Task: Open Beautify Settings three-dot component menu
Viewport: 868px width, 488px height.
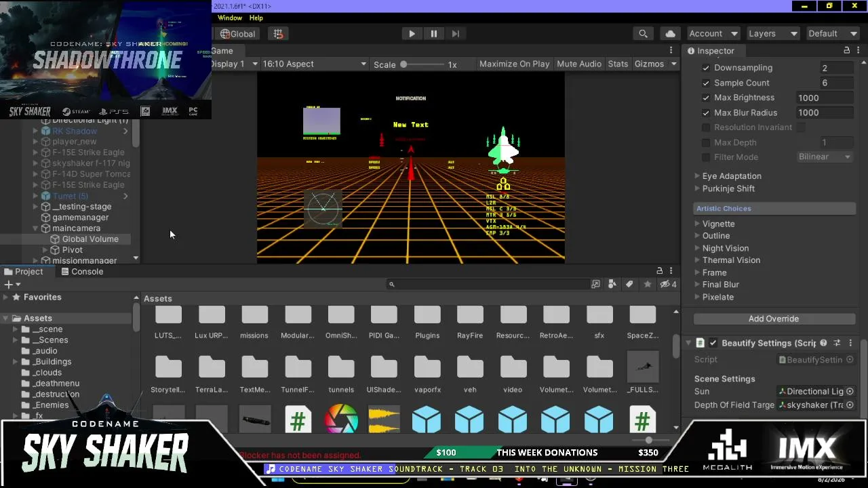Action: [850, 343]
